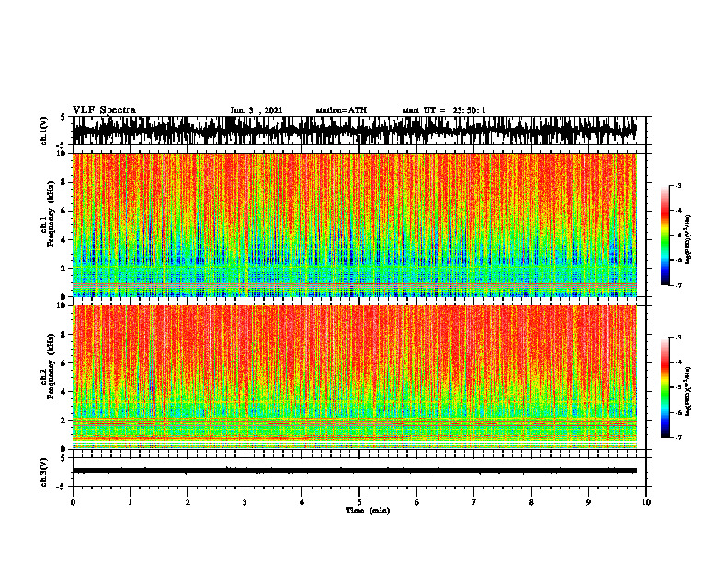Click the "VLF Spectra" plot title
Screen dimensions: 728x563
(104, 110)
